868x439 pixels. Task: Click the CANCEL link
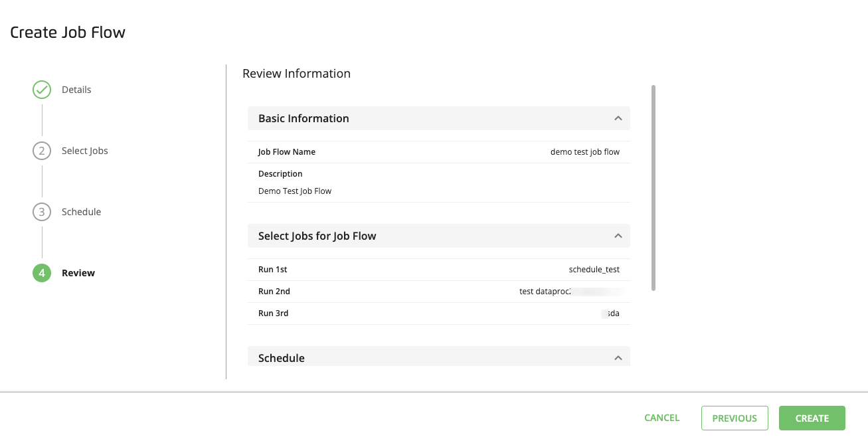[662, 418]
